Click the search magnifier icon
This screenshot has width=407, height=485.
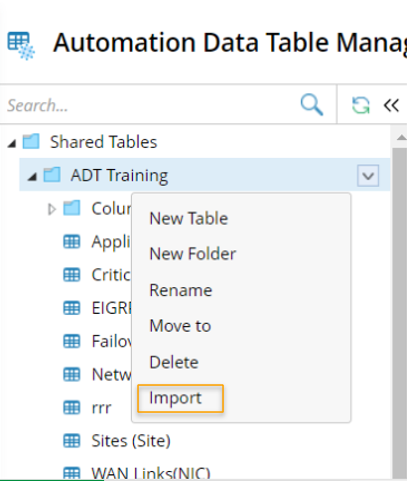[312, 105]
